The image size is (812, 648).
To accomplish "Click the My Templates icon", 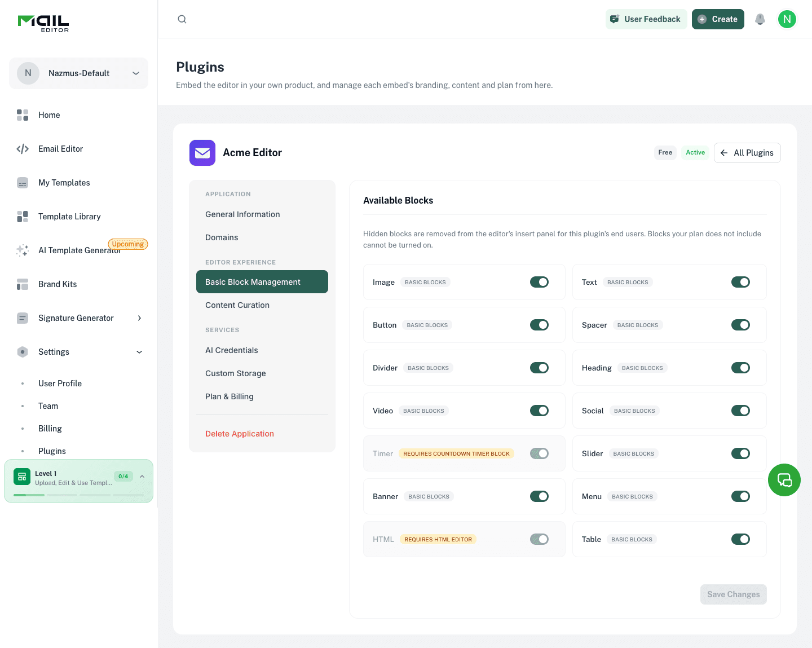I will coord(23,183).
